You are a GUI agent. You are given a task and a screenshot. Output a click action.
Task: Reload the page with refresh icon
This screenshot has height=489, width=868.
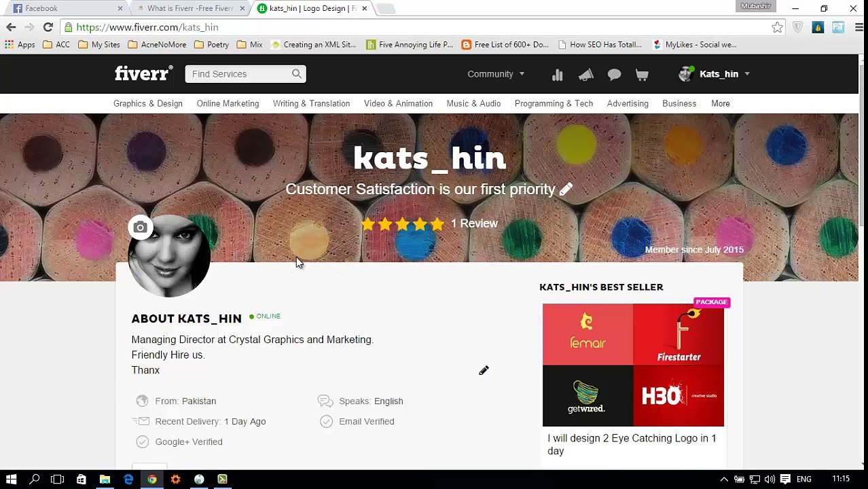click(48, 27)
